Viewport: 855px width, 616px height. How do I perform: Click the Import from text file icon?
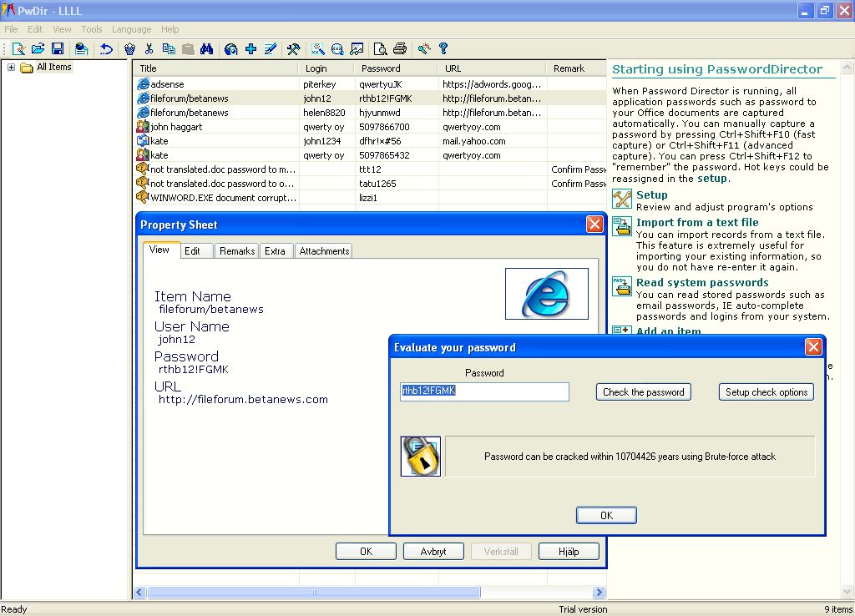(621, 225)
